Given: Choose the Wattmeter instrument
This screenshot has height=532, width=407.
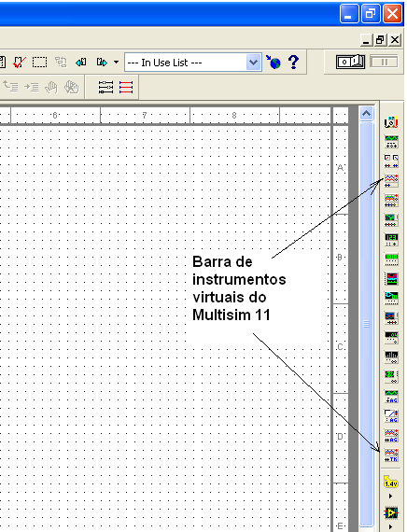Looking at the screenshot, I should coord(391,161).
